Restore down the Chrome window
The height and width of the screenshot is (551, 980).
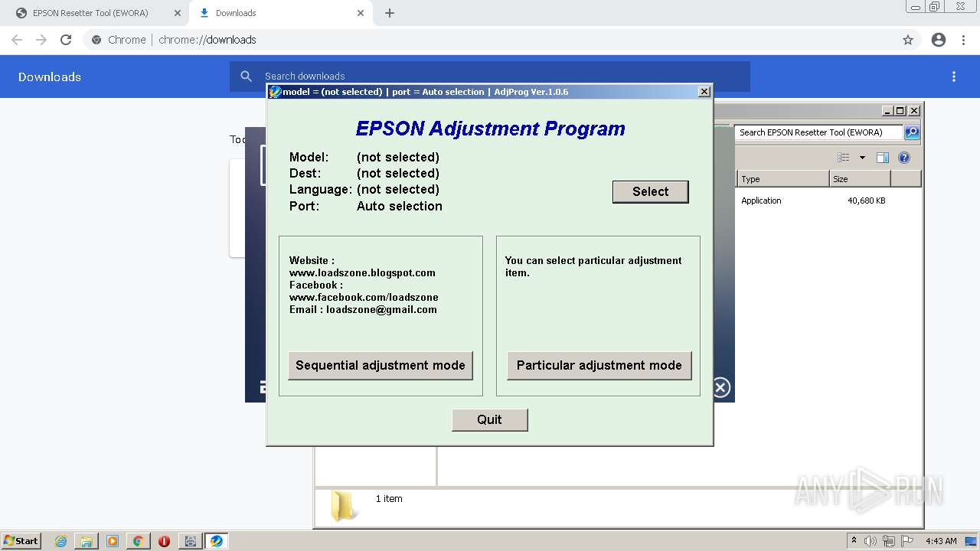pos(934,6)
